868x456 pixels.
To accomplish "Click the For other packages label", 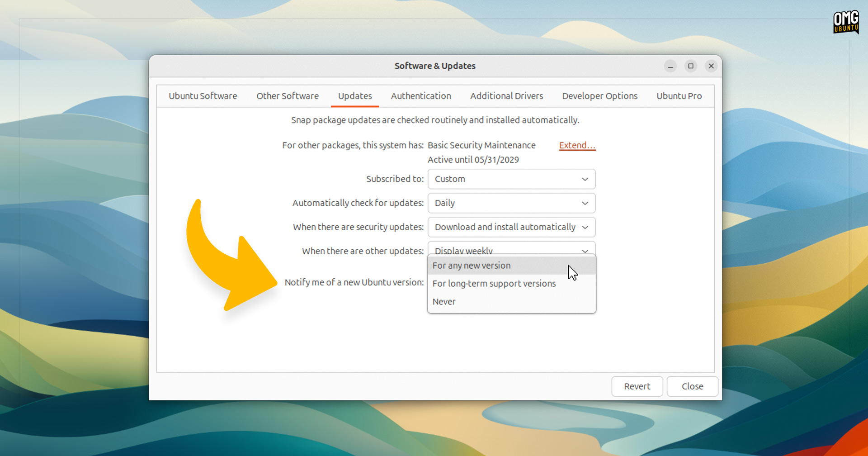I will (353, 145).
